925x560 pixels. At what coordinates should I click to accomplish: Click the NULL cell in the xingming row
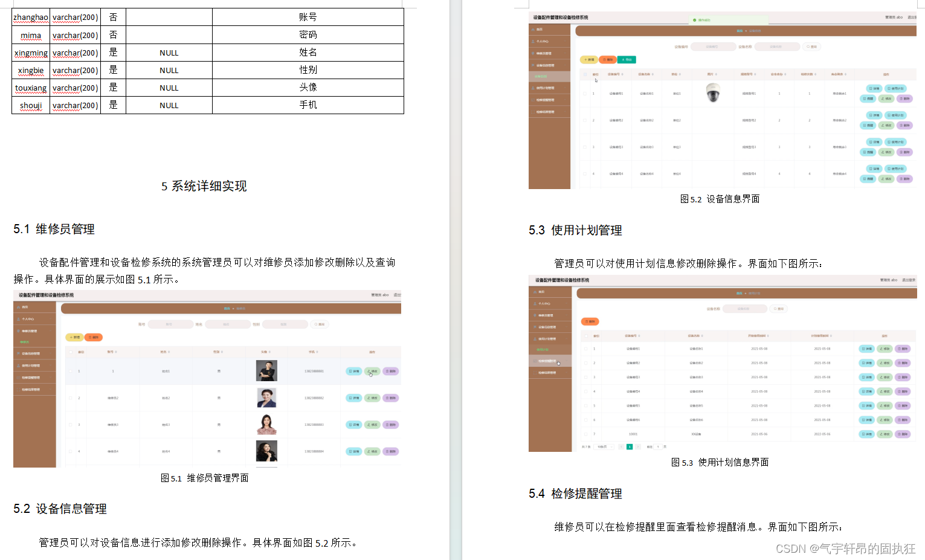coord(169,53)
